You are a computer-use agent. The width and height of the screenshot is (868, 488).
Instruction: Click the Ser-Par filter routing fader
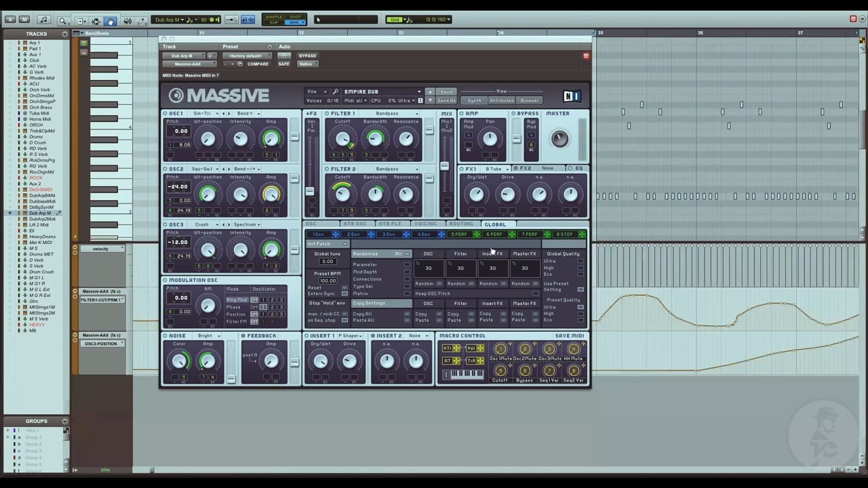tap(311, 191)
